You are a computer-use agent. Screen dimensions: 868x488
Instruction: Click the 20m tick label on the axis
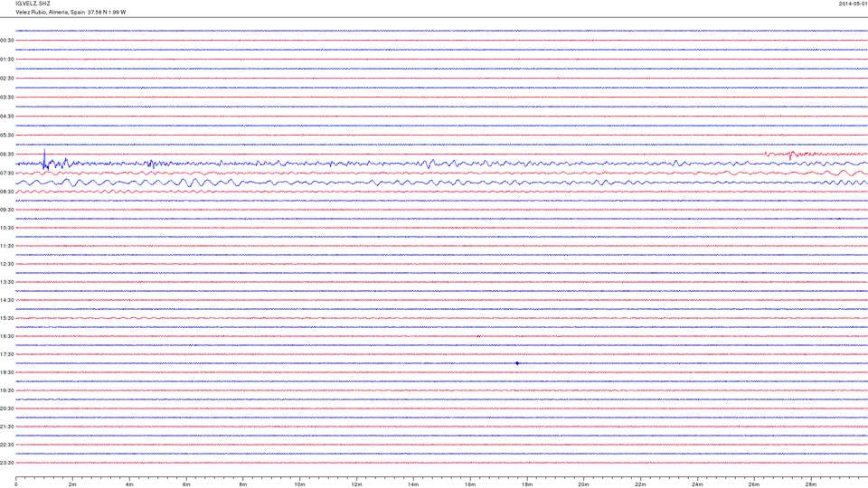click(583, 484)
